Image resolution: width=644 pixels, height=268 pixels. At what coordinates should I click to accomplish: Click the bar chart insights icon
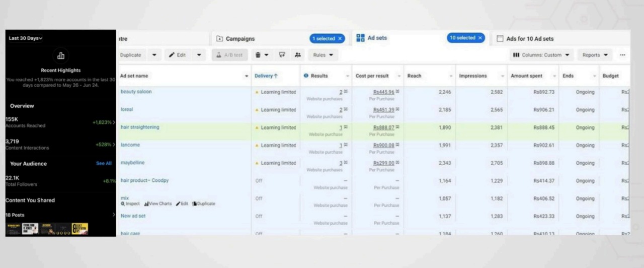pyautogui.click(x=61, y=56)
